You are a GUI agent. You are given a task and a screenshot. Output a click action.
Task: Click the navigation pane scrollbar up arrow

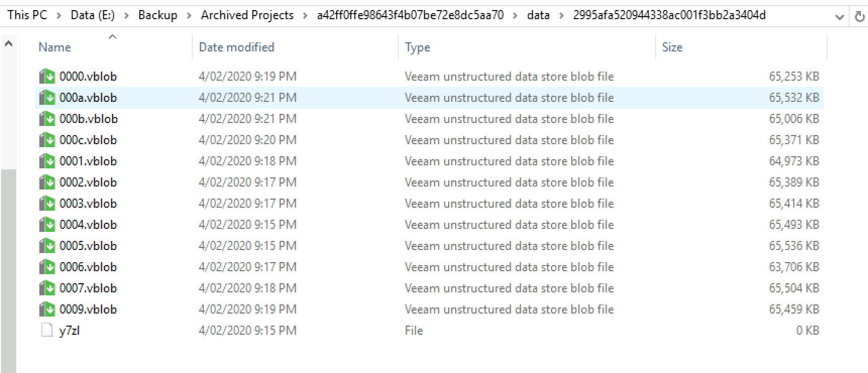[x=9, y=44]
